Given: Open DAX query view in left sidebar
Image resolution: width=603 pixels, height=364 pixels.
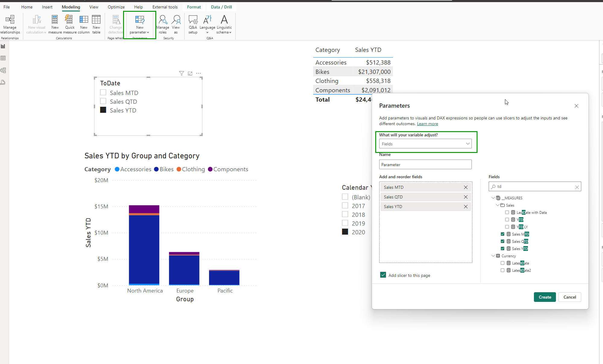Looking at the screenshot, I should (3, 82).
